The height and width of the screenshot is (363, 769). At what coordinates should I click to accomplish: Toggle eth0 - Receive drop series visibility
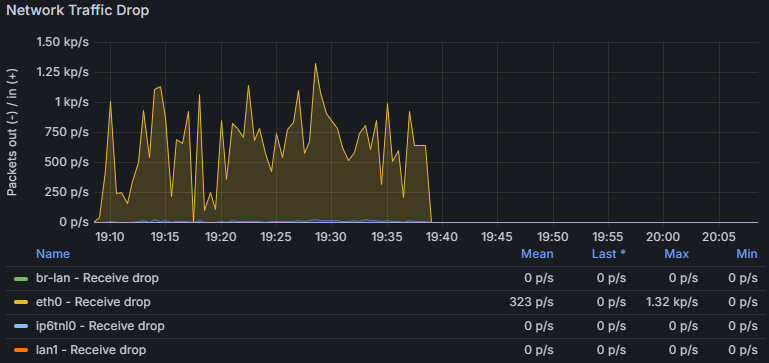(x=93, y=302)
